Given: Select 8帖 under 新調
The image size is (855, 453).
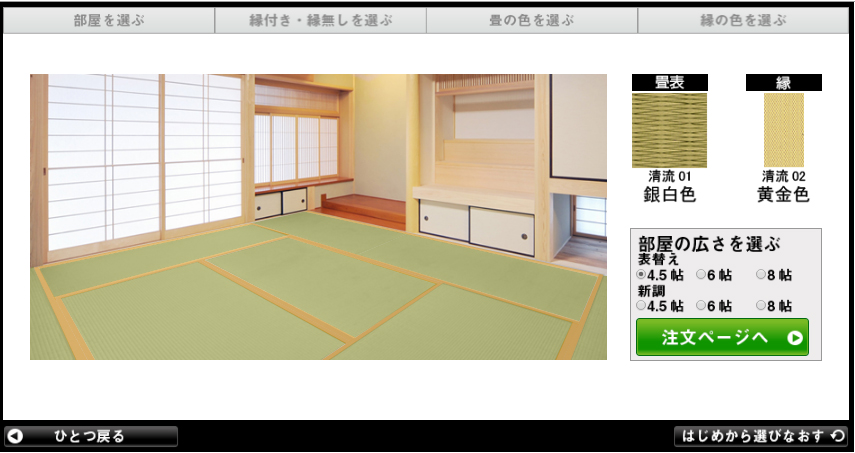Looking at the screenshot, I should coord(761,306).
